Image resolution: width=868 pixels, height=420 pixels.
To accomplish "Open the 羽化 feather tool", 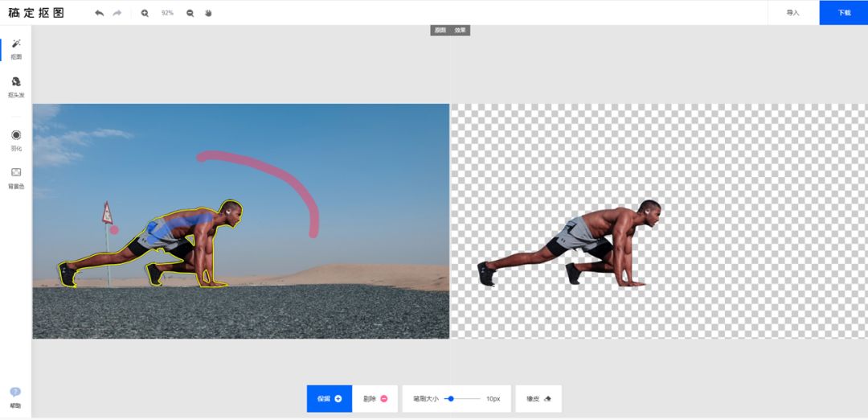I will [16, 140].
